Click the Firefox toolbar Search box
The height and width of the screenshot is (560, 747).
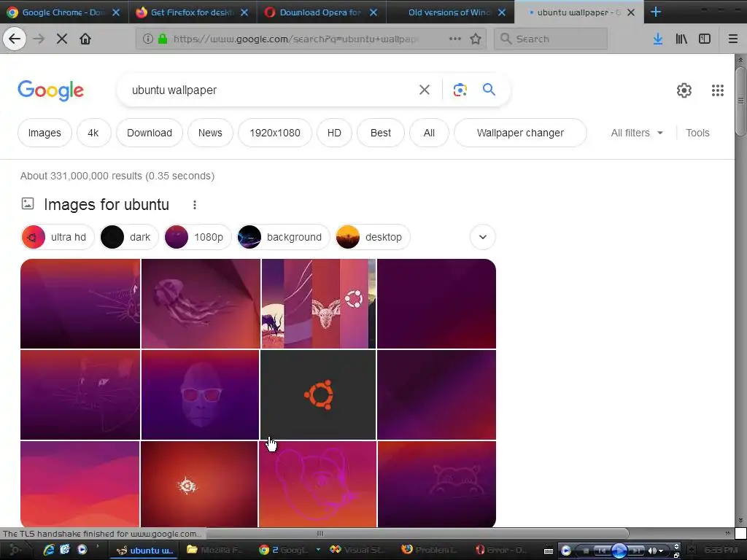[551, 39]
